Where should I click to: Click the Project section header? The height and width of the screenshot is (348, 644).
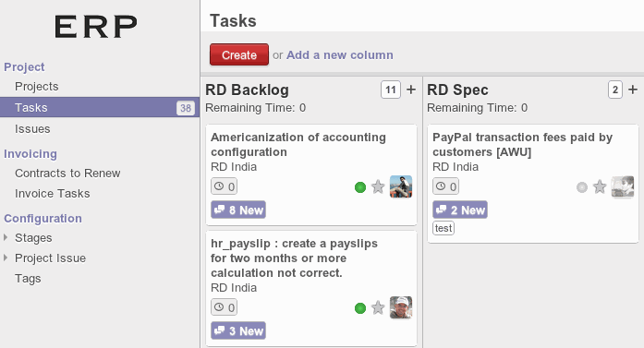tap(24, 66)
